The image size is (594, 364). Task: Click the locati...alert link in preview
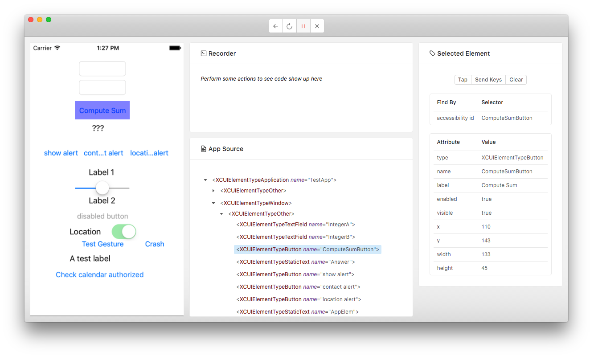coord(149,153)
